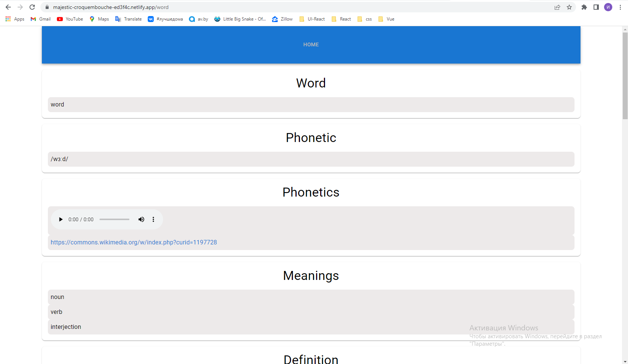Reload the current page

32,7
